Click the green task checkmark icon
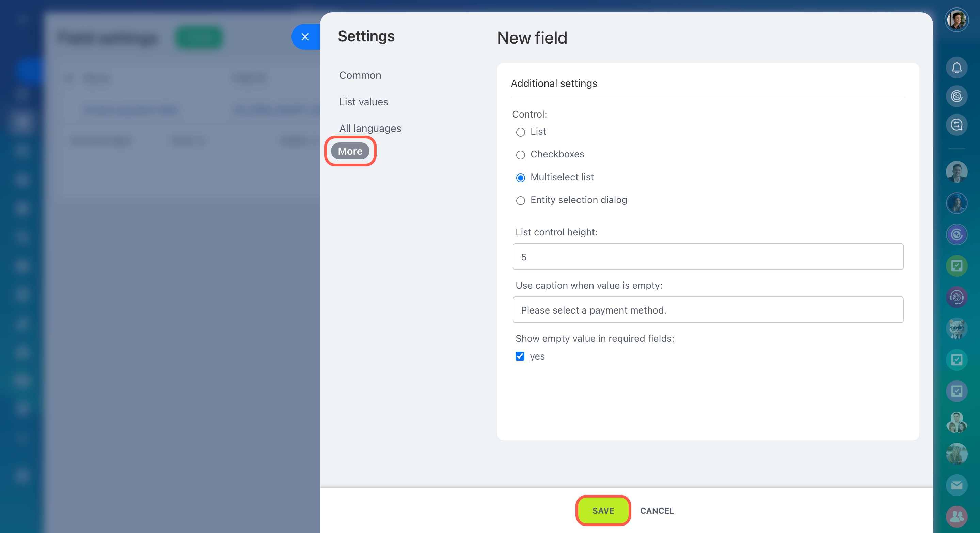 point(956,265)
